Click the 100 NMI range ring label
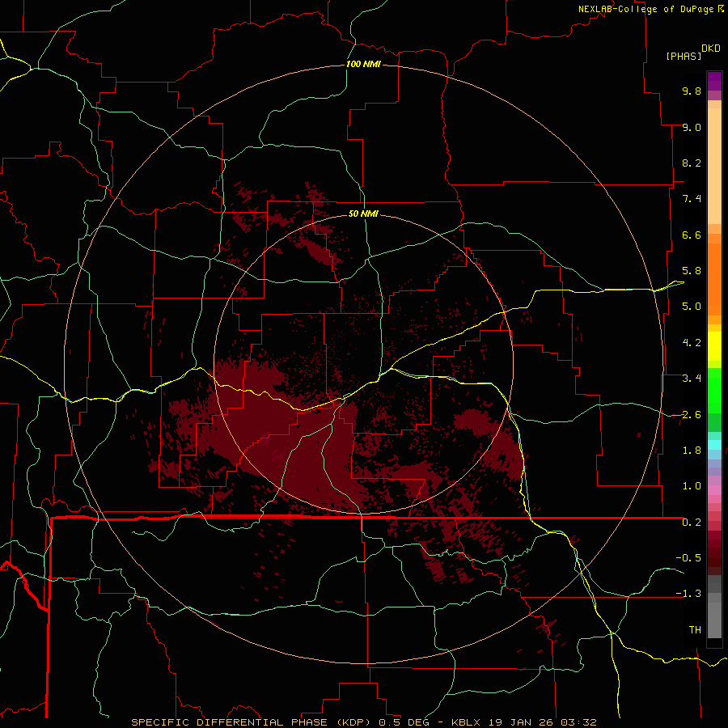Screen dimensions: 728x728 click(x=363, y=64)
